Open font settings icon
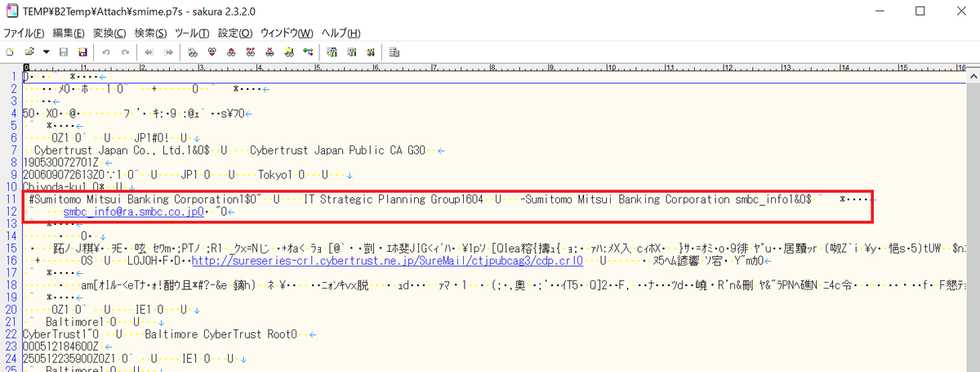This screenshot has width=980, height=372. 370,52
